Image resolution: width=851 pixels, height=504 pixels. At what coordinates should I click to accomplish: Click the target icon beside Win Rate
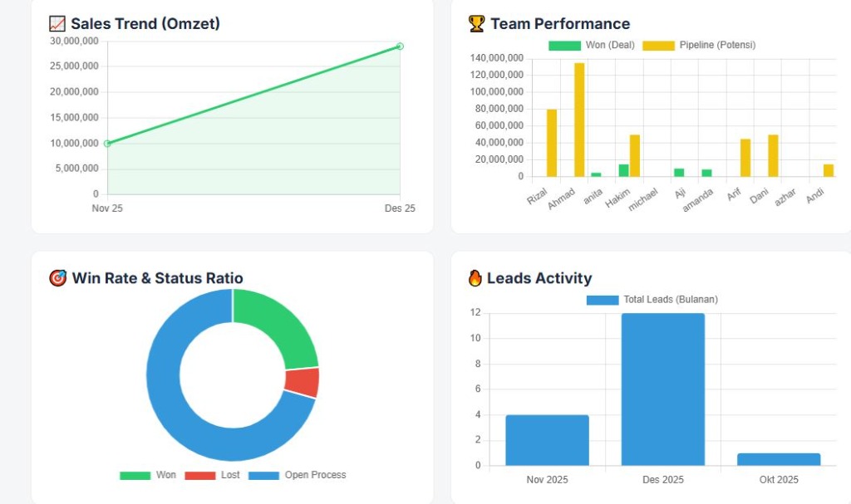point(58,278)
